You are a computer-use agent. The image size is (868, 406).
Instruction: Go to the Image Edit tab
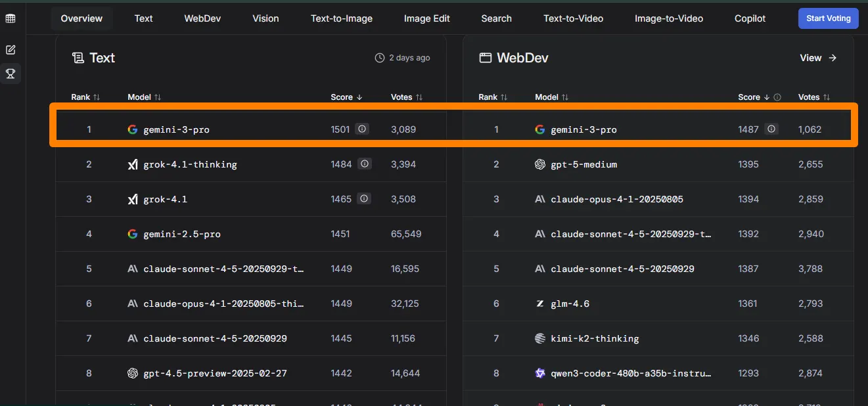[x=427, y=18]
